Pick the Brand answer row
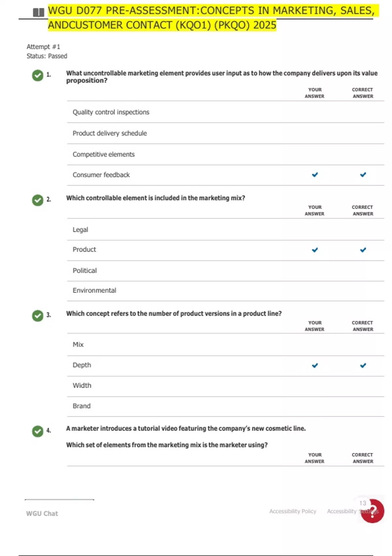The width and height of the screenshot is (392, 556). click(82, 406)
